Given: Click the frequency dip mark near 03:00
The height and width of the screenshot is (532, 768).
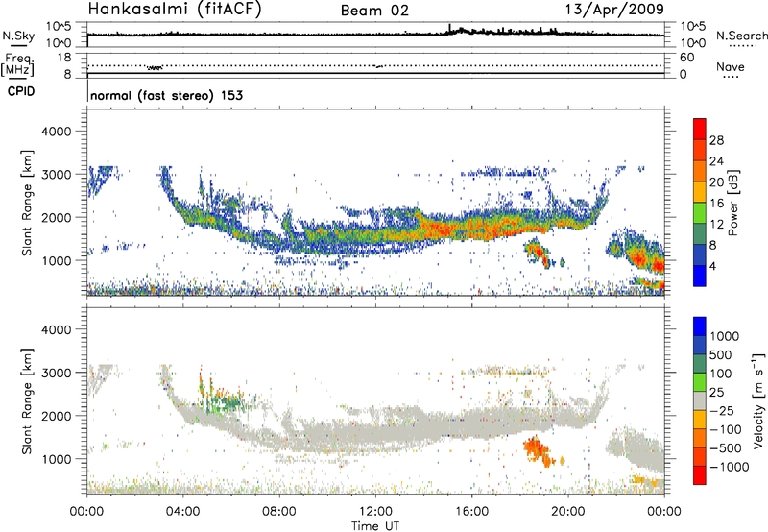Looking at the screenshot, I should pos(155,67).
